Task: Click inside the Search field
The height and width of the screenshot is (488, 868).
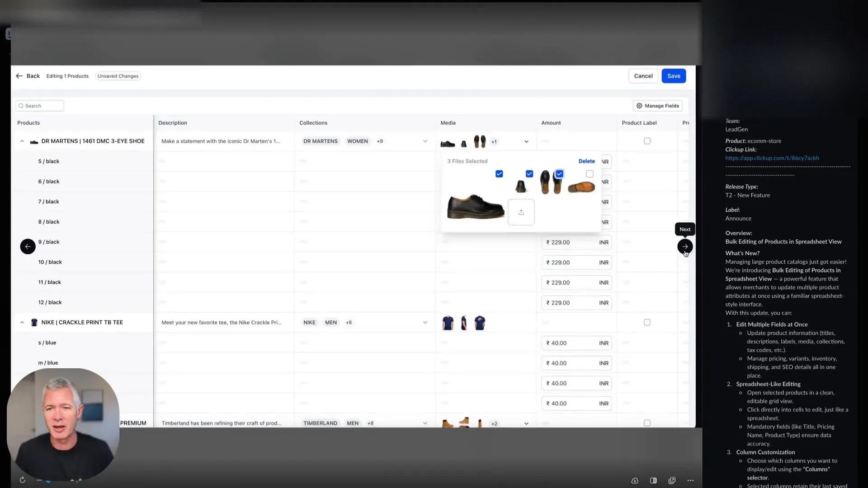Action: click(x=39, y=105)
